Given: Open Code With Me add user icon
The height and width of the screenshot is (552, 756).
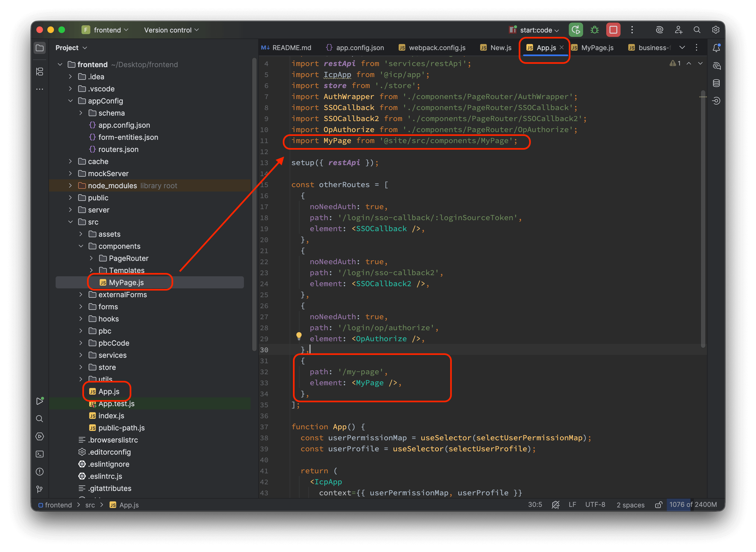Looking at the screenshot, I should point(678,30).
